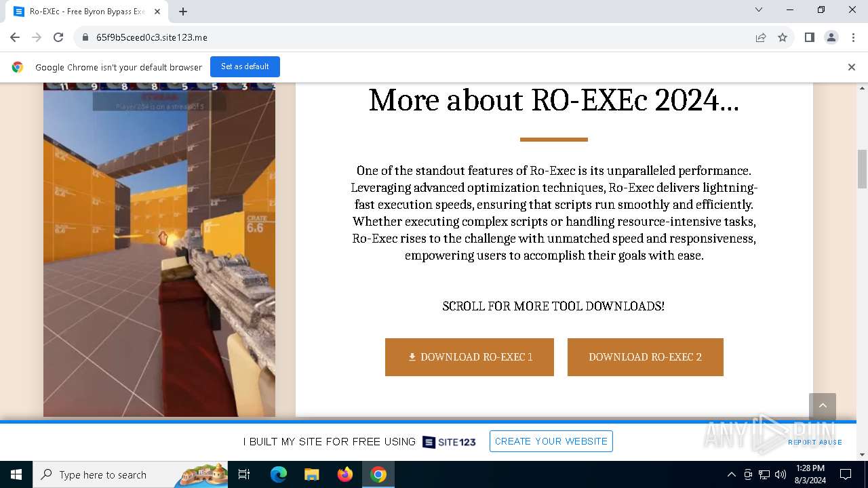Open File Explorer from taskbar

pyautogui.click(x=311, y=474)
